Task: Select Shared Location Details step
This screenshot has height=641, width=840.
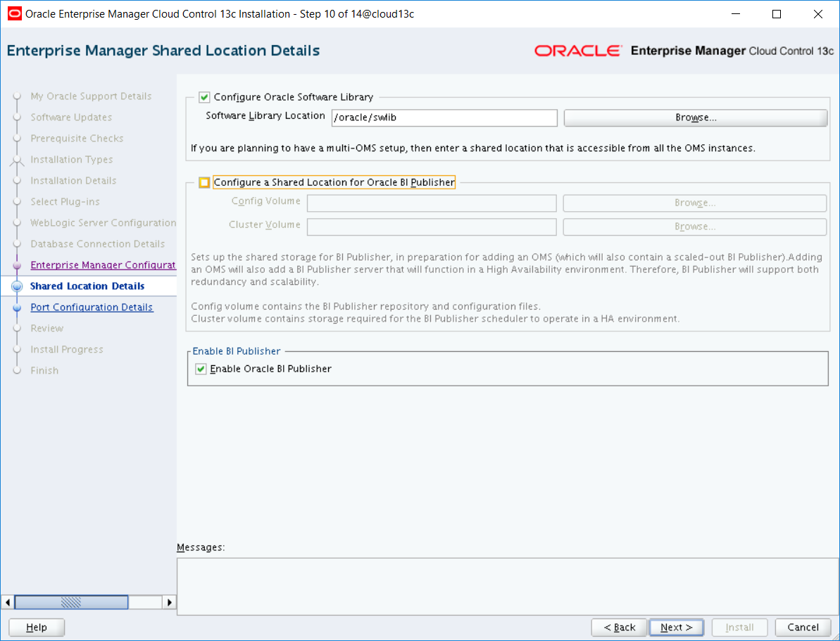Action: click(x=87, y=286)
